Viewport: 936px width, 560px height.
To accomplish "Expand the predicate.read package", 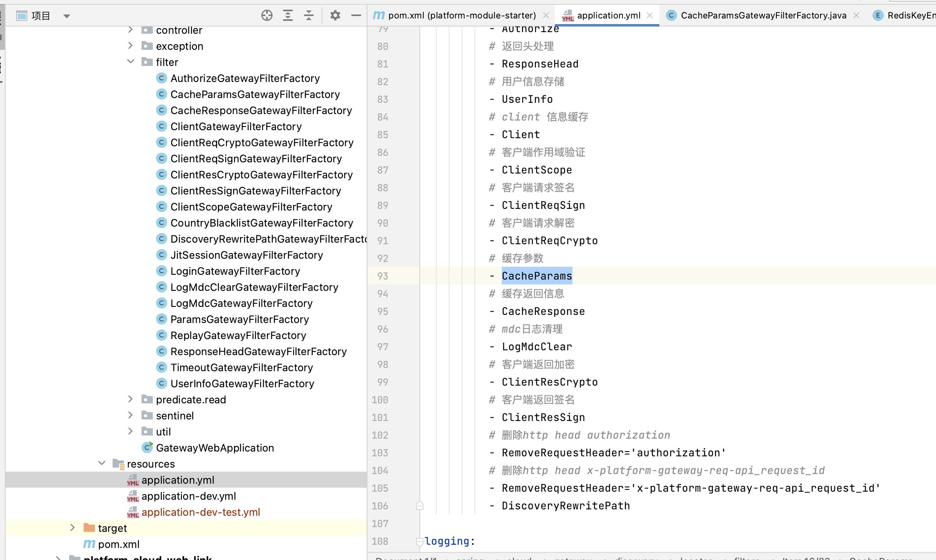I will (x=131, y=399).
